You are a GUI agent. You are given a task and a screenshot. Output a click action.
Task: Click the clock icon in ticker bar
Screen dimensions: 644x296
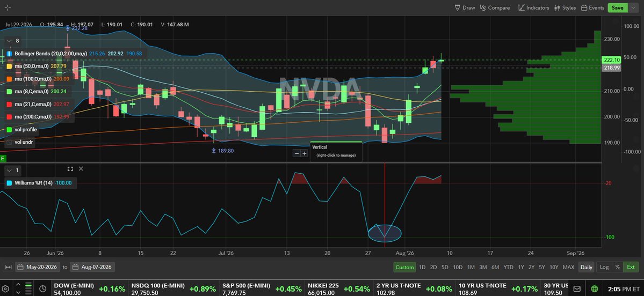tap(43, 289)
